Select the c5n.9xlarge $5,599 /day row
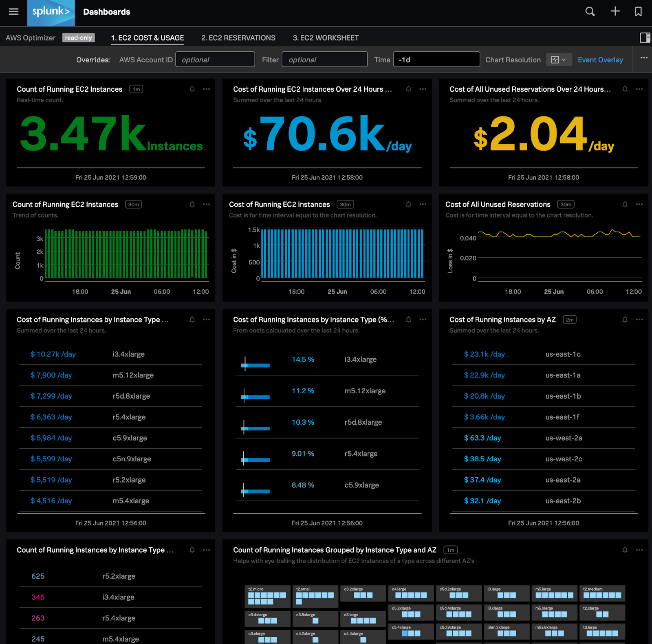652x644 pixels. 111,459
